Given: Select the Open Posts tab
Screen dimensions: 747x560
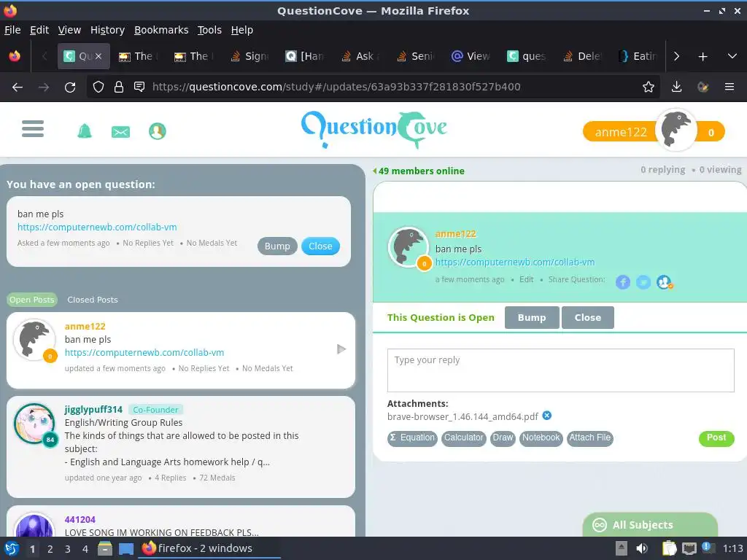Looking at the screenshot, I should [32, 300].
